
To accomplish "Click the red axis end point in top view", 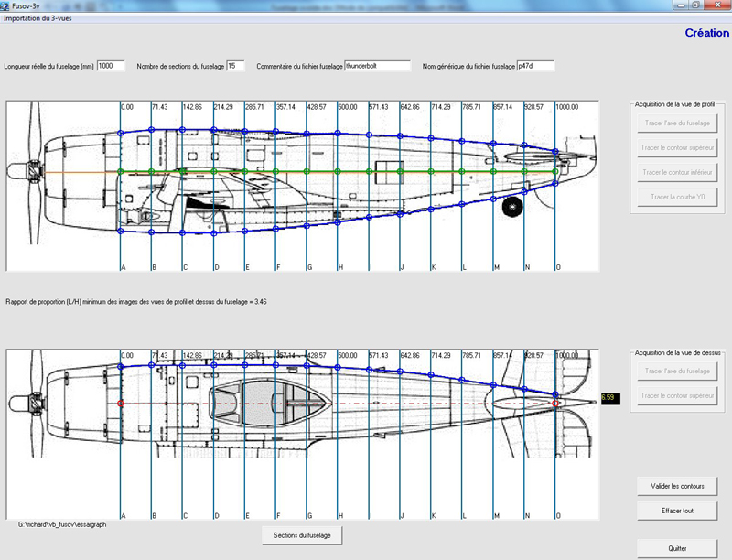I will point(555,404).
